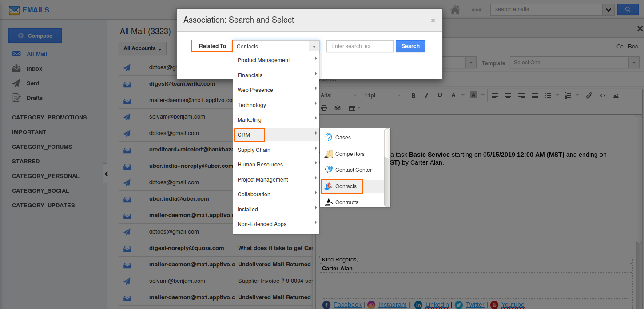Open source code view icon
The height and width of the screenshot is (309, 644).
pyautogui.click(x=603, y=95)
